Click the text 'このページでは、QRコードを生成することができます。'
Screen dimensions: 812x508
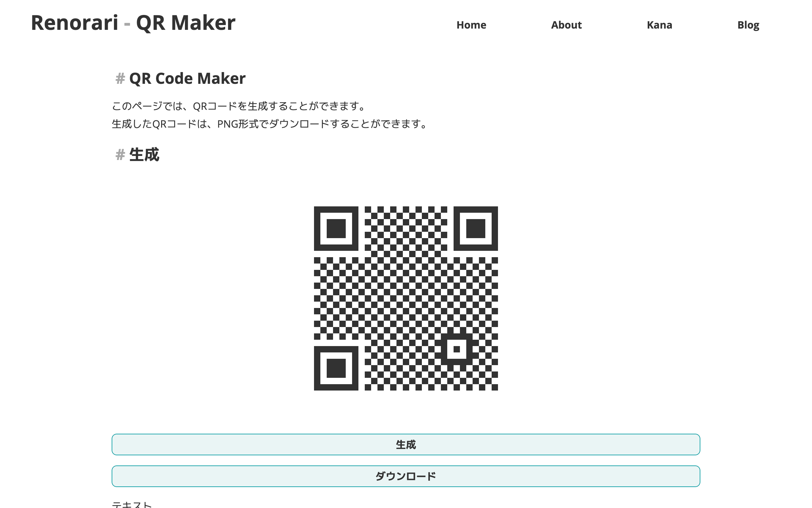tap(239, 106)
